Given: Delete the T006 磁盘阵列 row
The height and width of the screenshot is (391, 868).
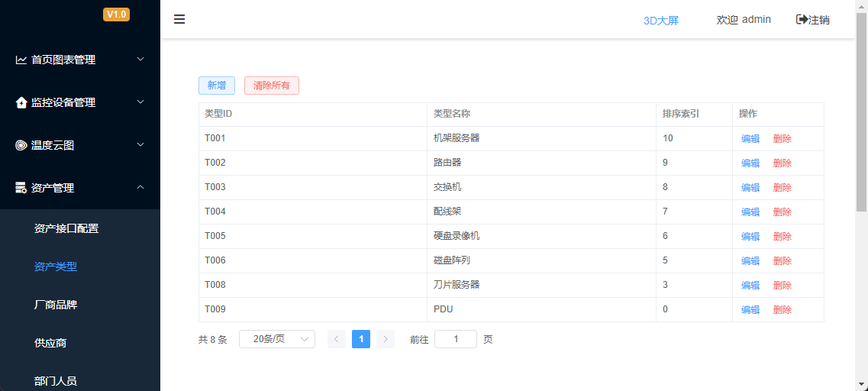Looking at the screenshot, I should 782,260.
